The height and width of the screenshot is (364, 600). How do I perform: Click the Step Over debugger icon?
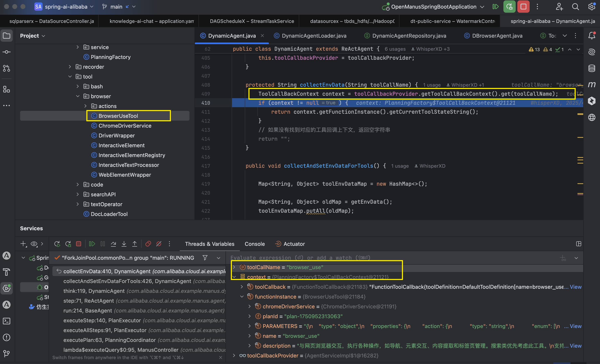(x=113, y=244)
